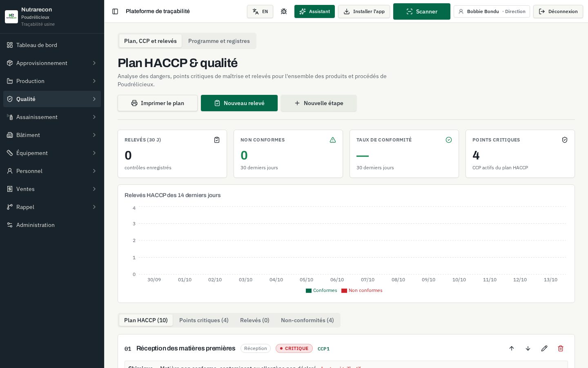The width and height of the screenshot is (588, 368).
Task: Show the Relevés (0) tab
Action: (255, 320)
